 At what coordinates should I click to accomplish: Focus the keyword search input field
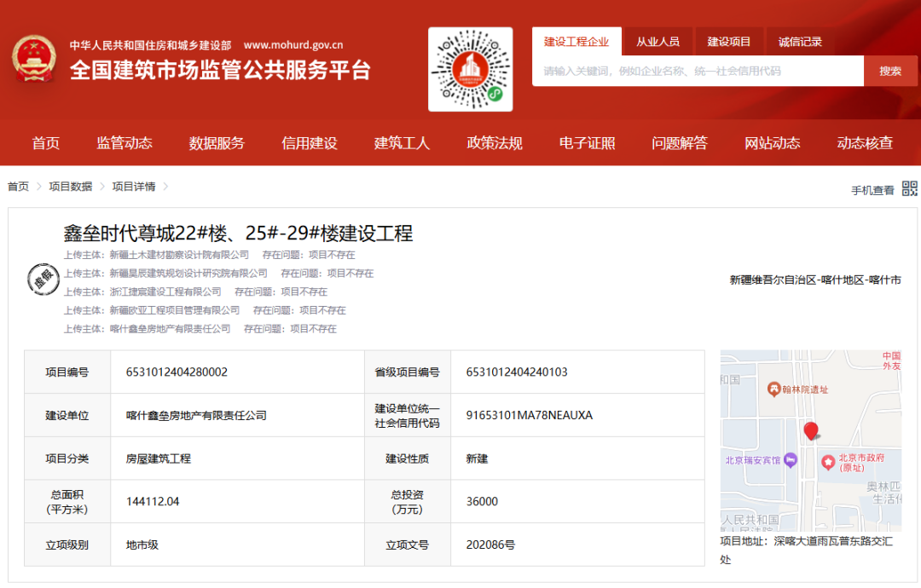(x=698, y=71)
